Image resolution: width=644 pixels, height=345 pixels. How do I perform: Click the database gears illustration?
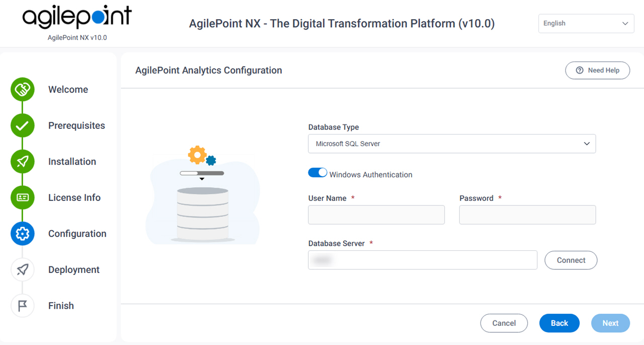[x=203, y=195]
